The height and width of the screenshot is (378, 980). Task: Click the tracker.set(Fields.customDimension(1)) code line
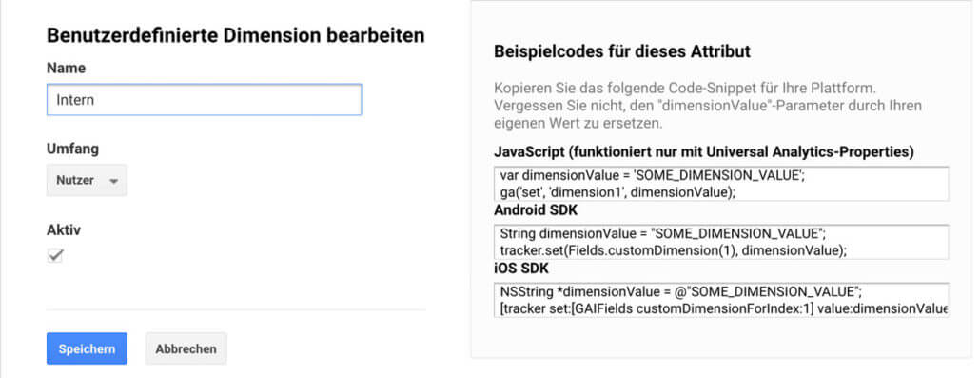coord(673,250)
